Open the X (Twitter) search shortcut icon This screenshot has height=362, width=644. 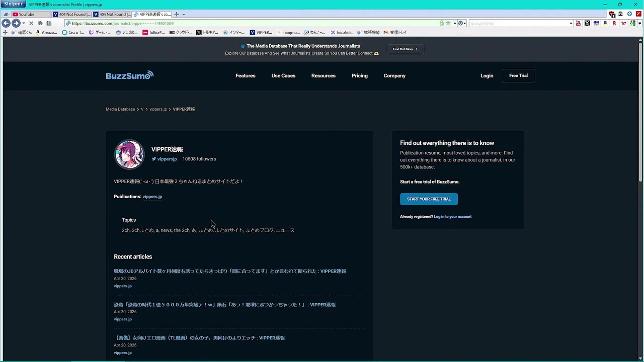(x=587, y=23)
